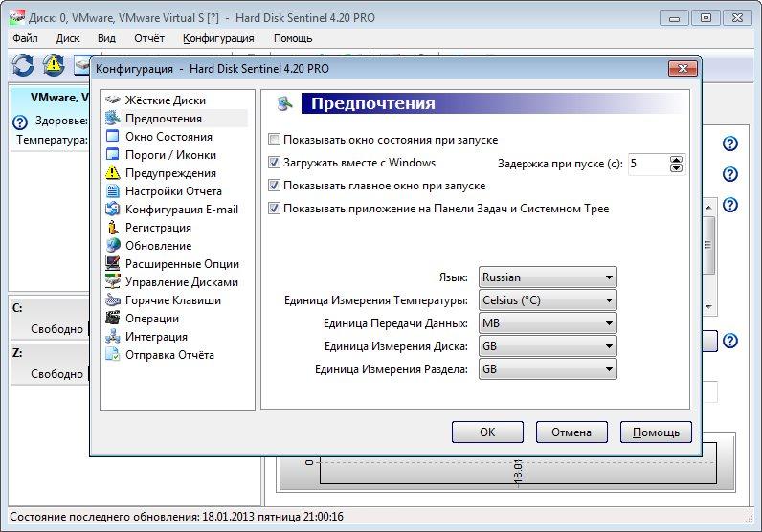Open the Единица Передачи Данных dropdown
762x532 pixels.
(548, 323)
